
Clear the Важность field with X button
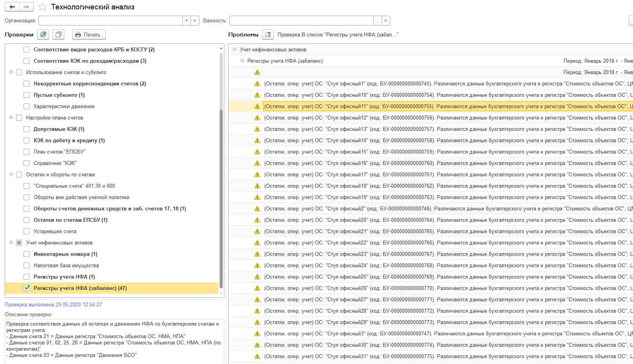click(x=386, y=20)
